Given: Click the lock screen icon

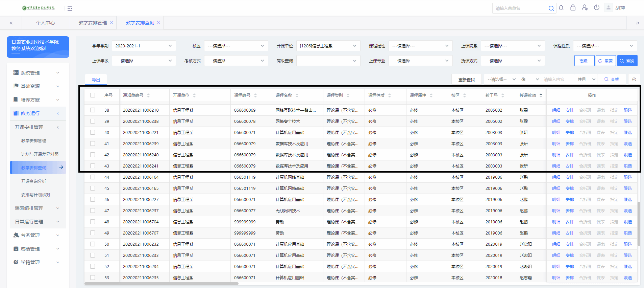Looking at the screenshot, I should 573,8.
